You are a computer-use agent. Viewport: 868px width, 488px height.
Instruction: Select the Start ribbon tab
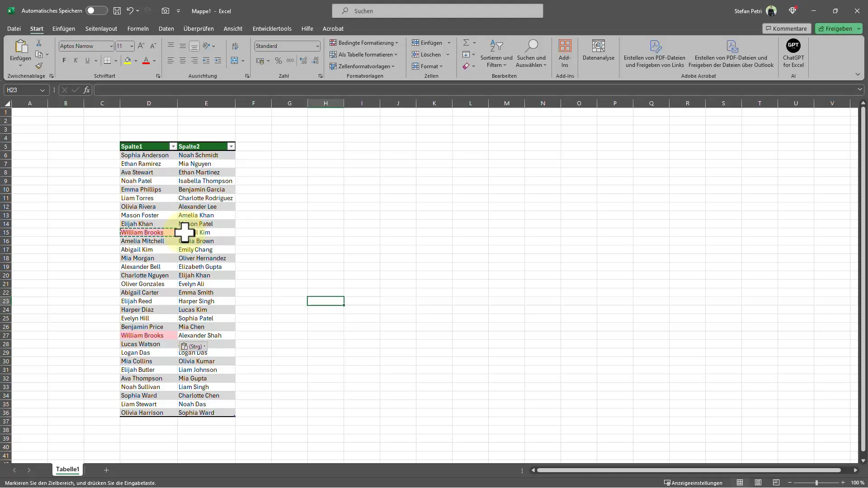click(36, 28)
